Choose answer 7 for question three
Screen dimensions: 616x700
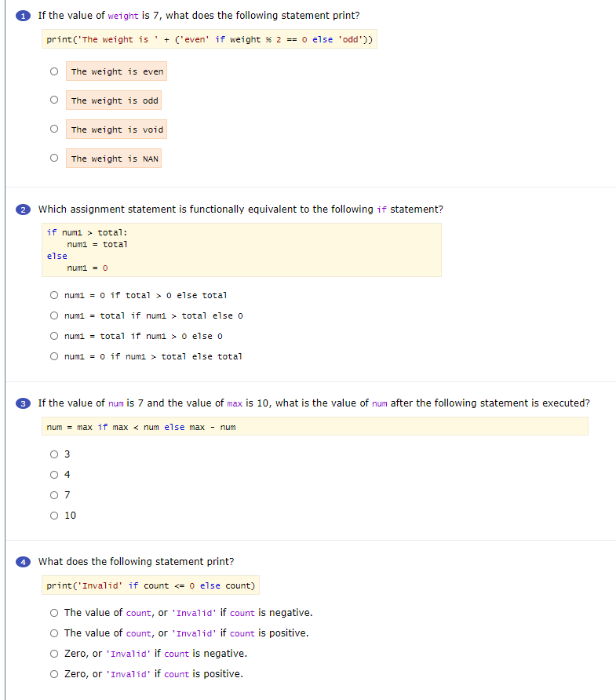point(53,494)
